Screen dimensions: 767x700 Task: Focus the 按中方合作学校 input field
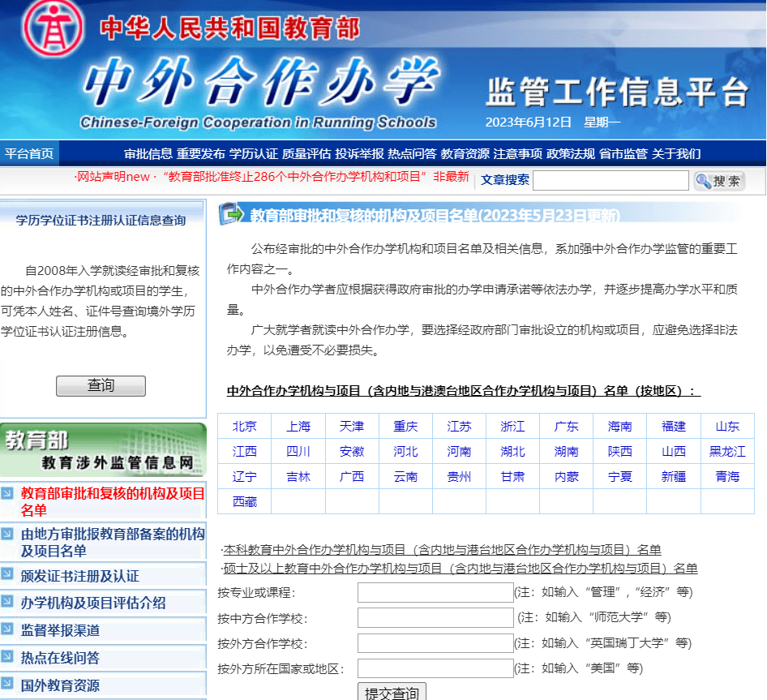(x=435, y=618)
